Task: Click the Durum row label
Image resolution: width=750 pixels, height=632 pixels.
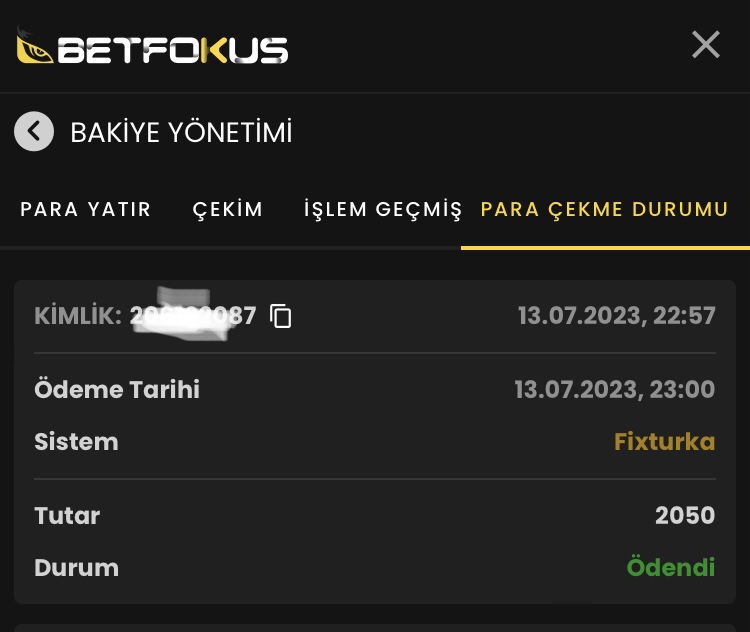Action: pyautogui.click(x=76, y=567)
